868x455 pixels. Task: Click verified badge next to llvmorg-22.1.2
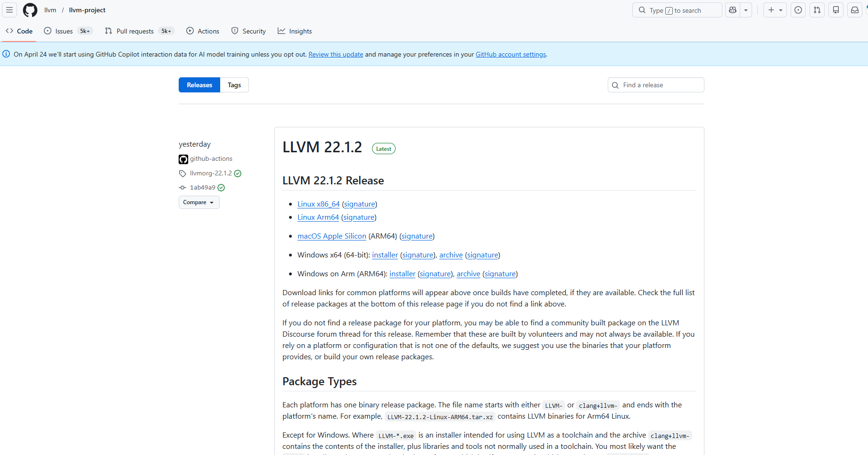coord(238,174)
